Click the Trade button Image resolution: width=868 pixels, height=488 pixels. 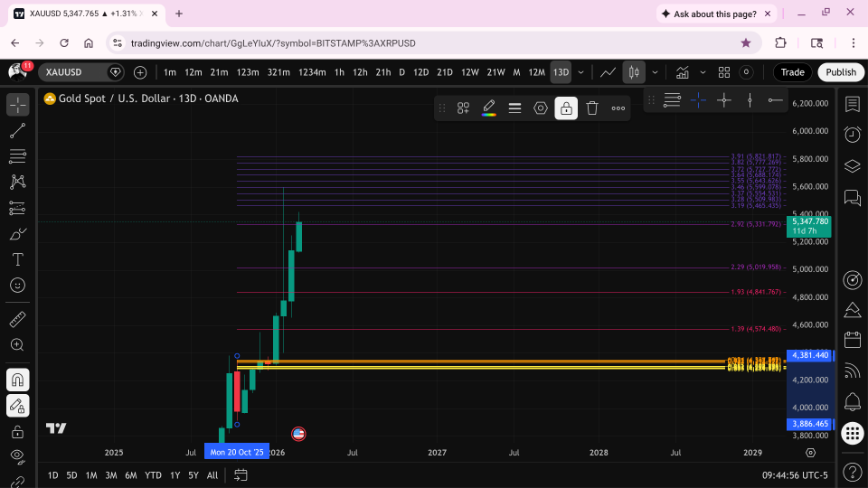pyautogui.click(x=792, y=72)
